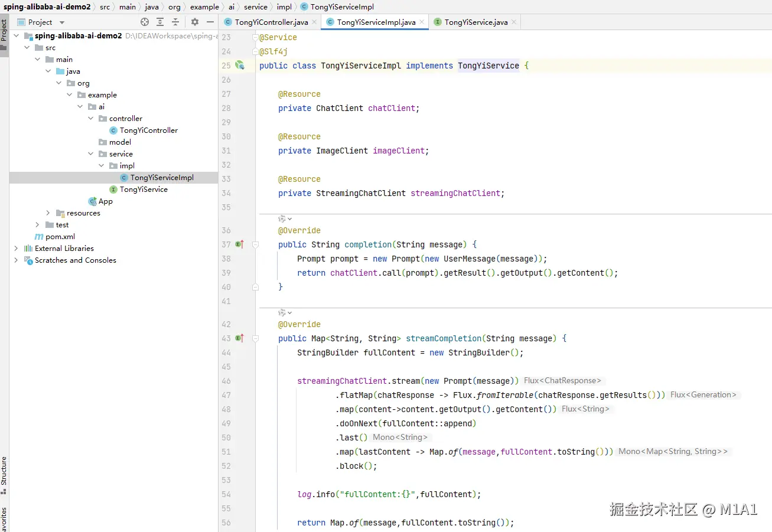Hide the Project panel with minus icon
Viewport: 772px width, 532px height.
point(210,22)
